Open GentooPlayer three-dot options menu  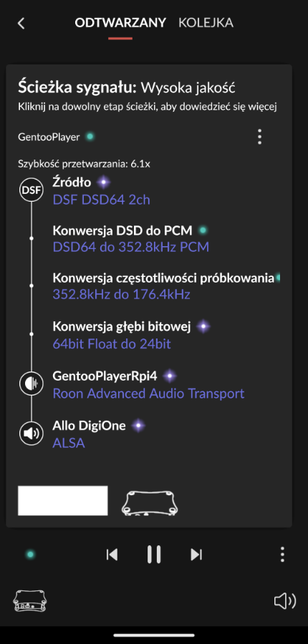point(259,137)
